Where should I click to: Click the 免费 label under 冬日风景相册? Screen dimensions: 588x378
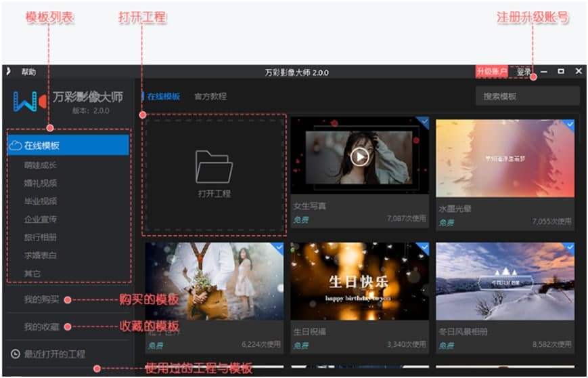pos(447,345)
